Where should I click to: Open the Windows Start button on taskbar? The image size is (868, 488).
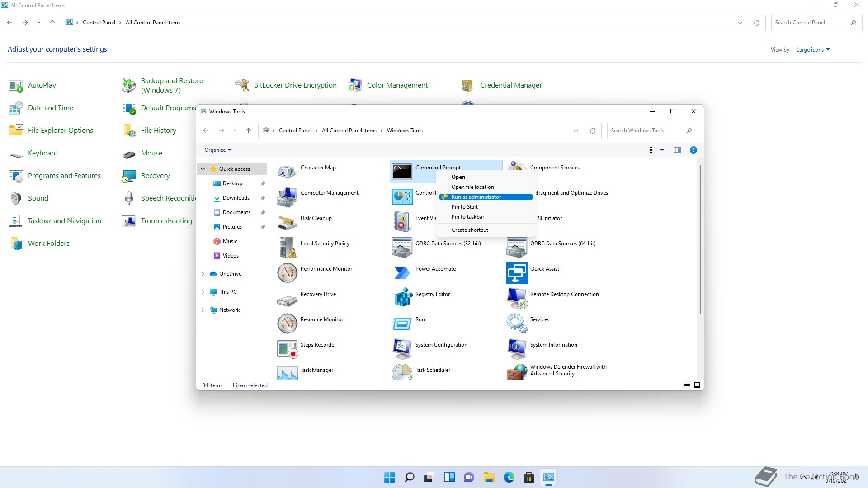pos(389,477)
